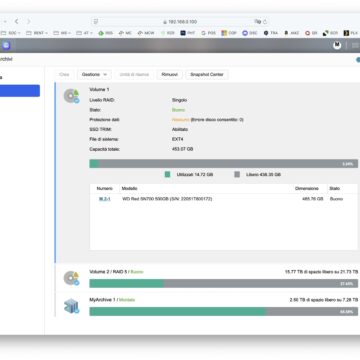The height and width of the screenshot is (360, 360).
Task: Reload the page from the address bar
Action: (x=265, y=22)
